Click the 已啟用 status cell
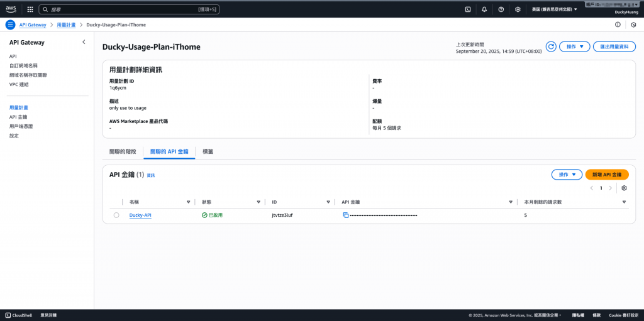Screen dimensions: 644x321 [x=213, y=215]
